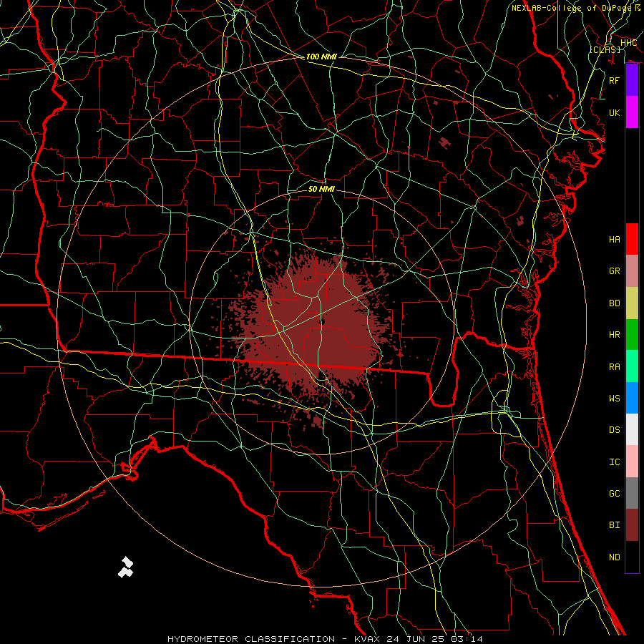Click the "HHC" product label
The width and height of the screenshot is (644, 644).
(x=628, y=43)
